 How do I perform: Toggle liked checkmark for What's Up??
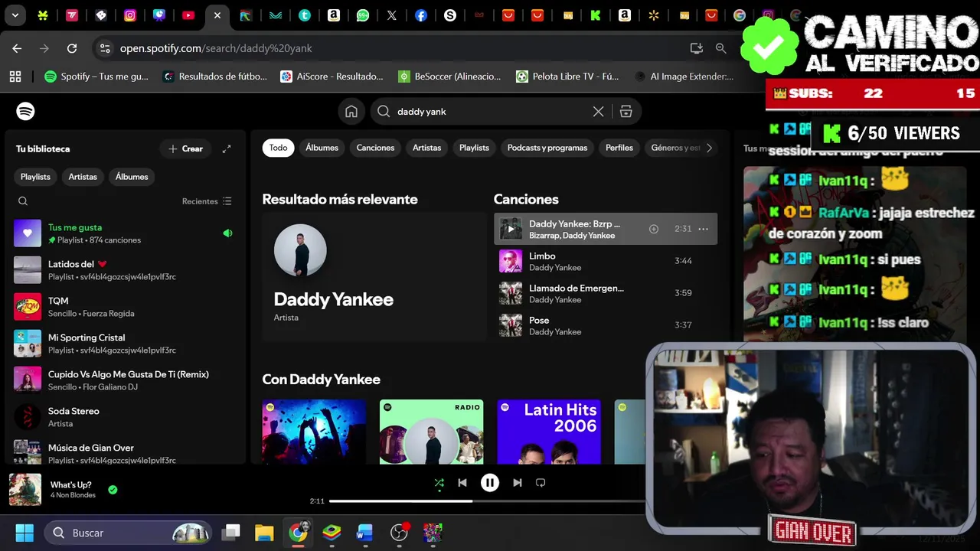click(x=113, y=490)
